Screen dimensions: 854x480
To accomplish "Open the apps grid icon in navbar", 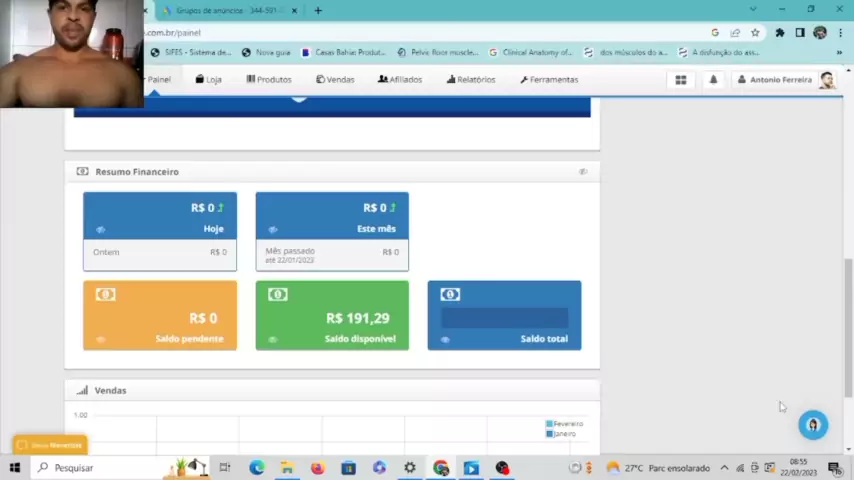I will click(681, 80).
